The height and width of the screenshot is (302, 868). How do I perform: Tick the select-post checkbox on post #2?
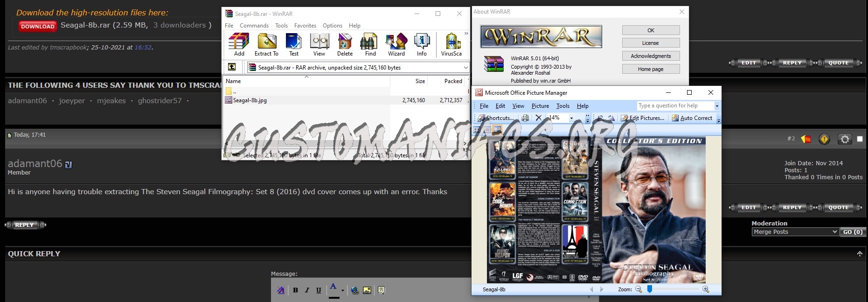pyautogui.click(x=860, y=139)
